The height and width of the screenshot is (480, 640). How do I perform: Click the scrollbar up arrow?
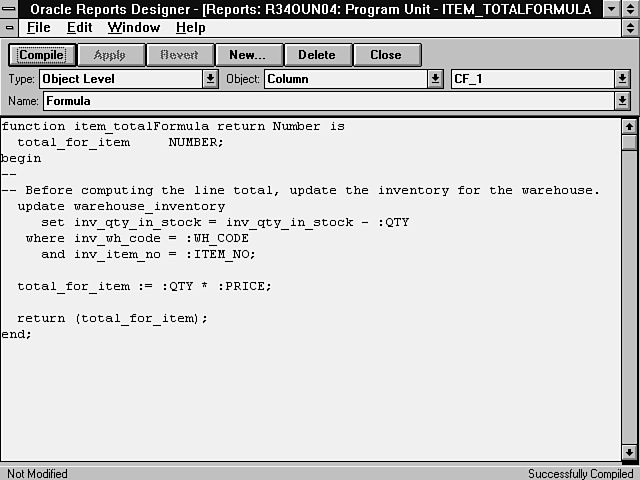click(x=629, y=126)
